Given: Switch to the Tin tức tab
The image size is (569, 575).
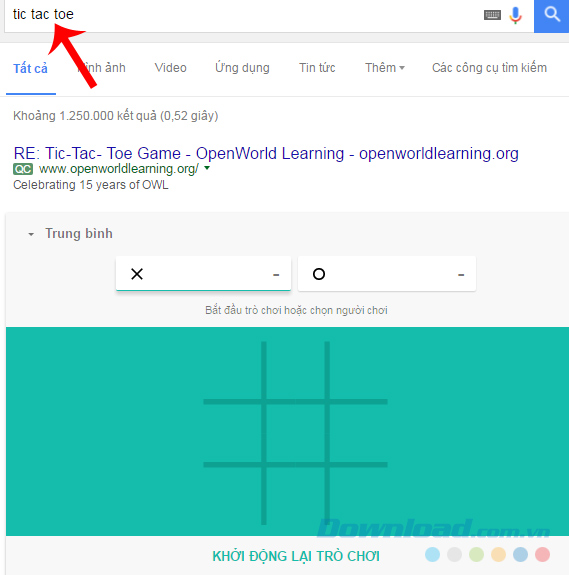Looking at the screenshot, I should click(317, 68).
